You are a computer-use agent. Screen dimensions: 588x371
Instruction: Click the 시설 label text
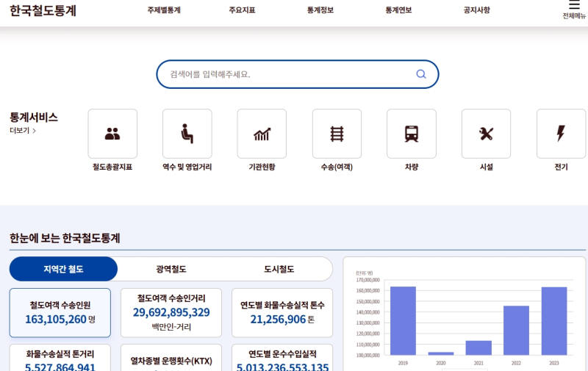tap(486, 168)
